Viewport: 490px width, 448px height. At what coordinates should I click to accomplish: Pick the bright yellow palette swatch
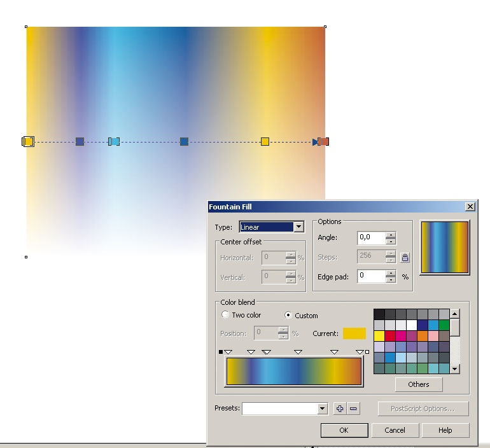379,336
